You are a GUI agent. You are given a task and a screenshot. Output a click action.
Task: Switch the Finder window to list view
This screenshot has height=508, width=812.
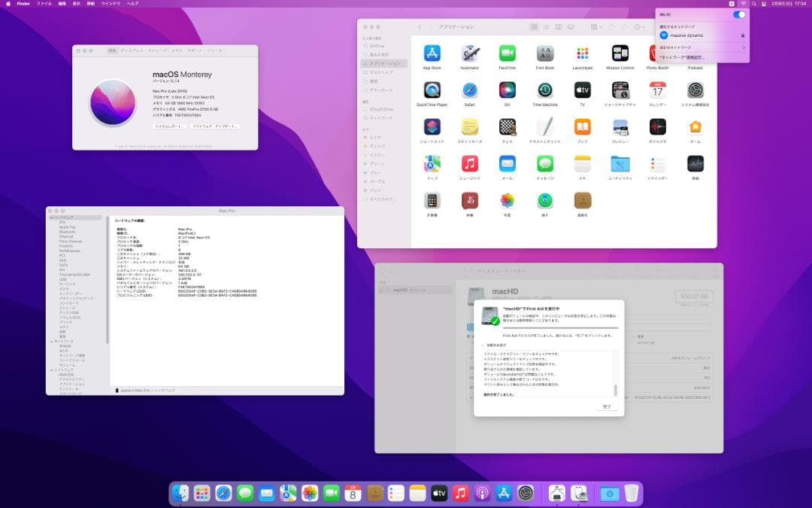[546, 27]
